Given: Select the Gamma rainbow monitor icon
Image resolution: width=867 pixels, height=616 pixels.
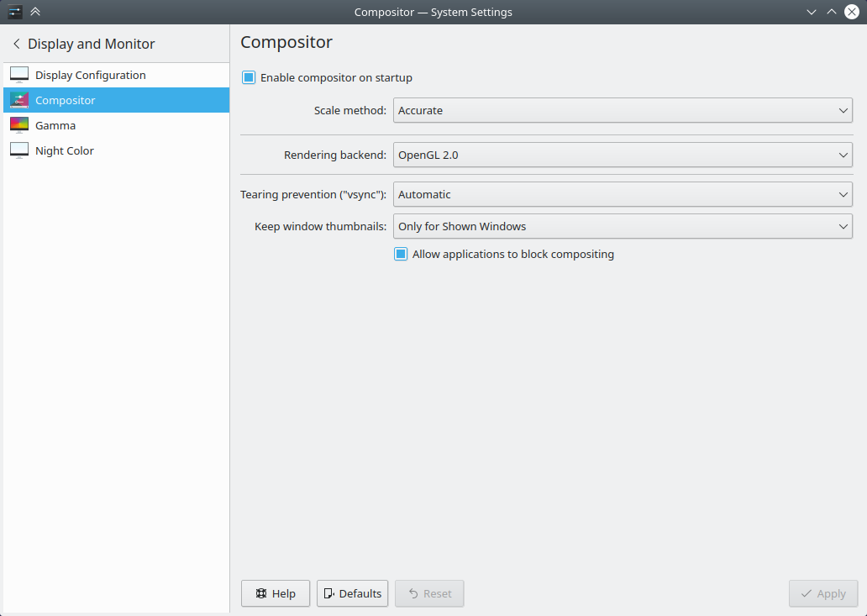Looking at the screenshot, I should [x=19, y=124].
